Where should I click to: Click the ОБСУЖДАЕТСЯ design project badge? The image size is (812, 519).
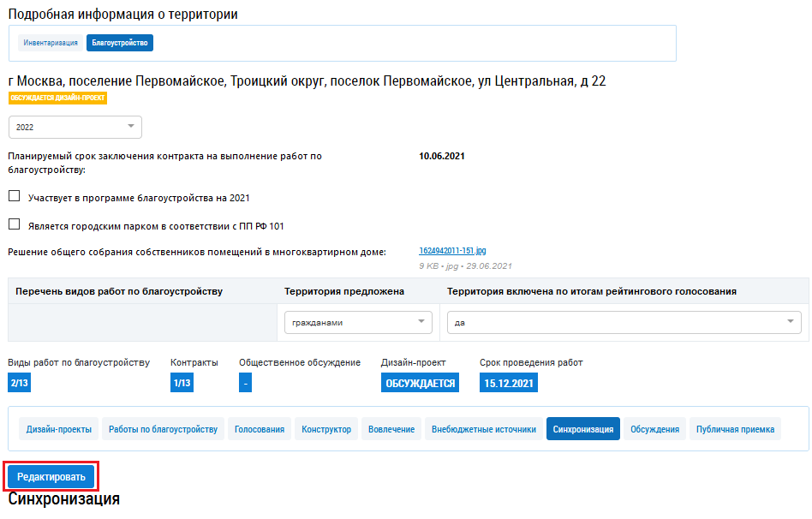[420, 383]
